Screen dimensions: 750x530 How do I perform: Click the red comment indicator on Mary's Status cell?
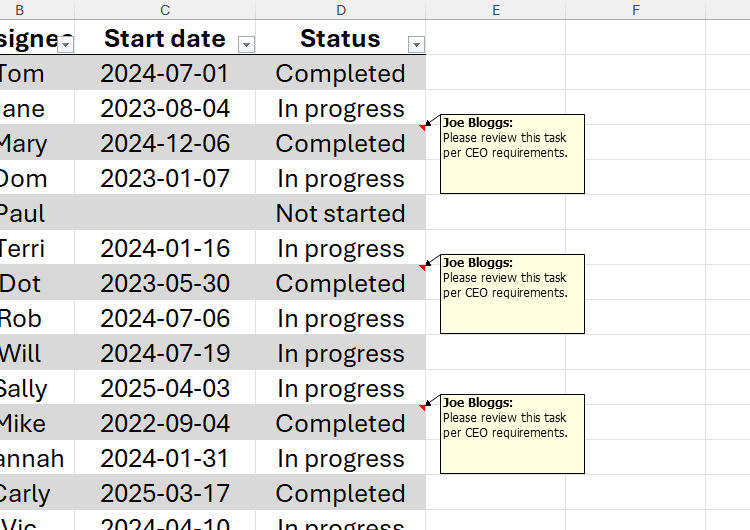[x=422, y=128]
